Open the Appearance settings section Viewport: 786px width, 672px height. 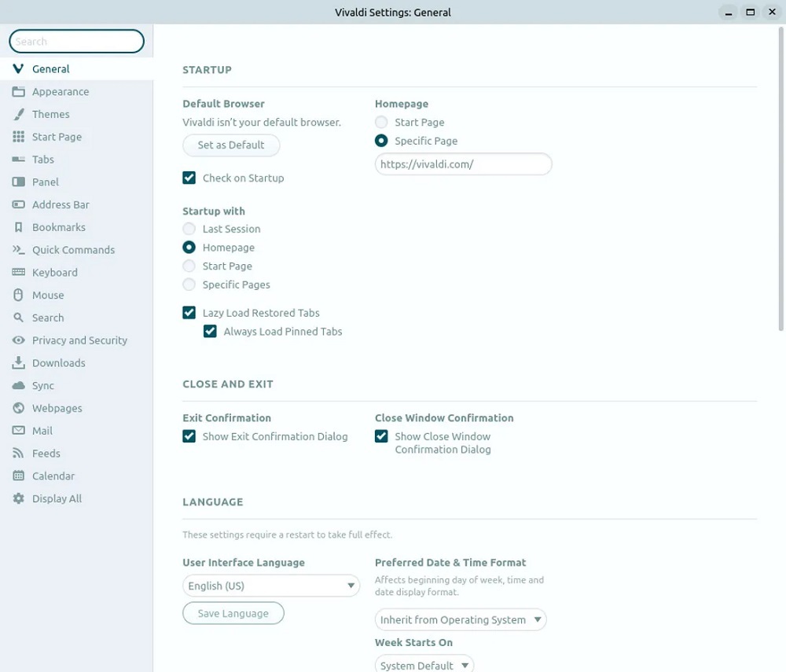point(61,92)
